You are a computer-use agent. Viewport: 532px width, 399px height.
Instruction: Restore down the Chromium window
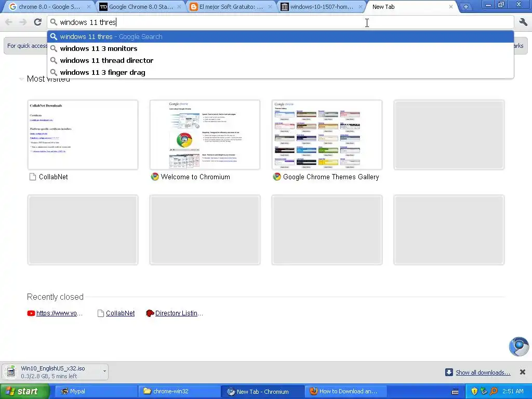tap(501, 5)
